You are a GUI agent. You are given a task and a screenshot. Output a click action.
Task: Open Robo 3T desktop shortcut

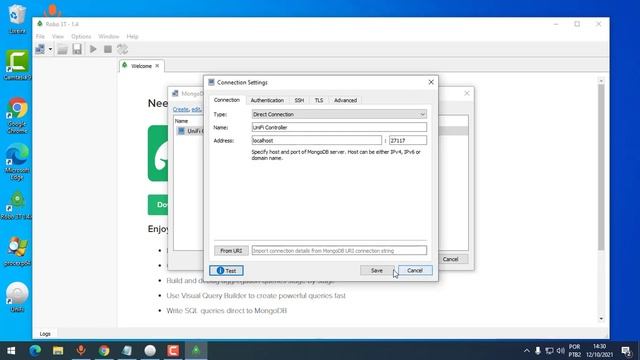click(17, 206)
